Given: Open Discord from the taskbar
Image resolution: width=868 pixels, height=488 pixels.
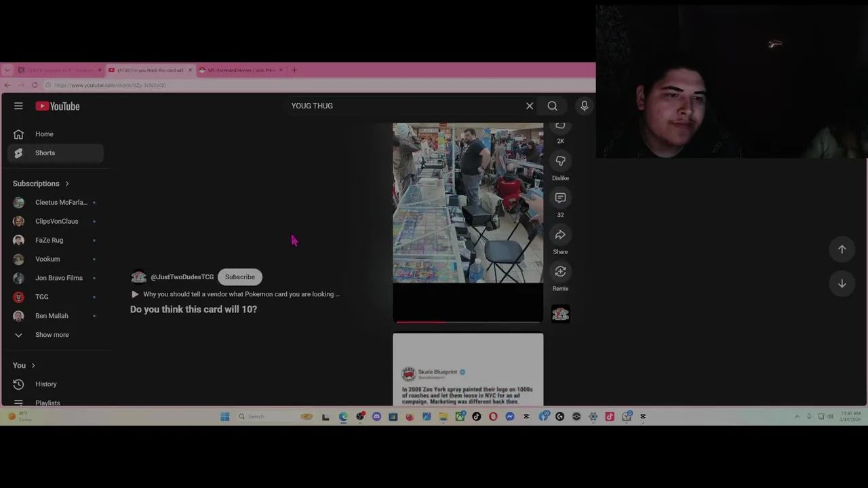Looking at the screenshot, I should pyautogui.click(x=377, y=417).
